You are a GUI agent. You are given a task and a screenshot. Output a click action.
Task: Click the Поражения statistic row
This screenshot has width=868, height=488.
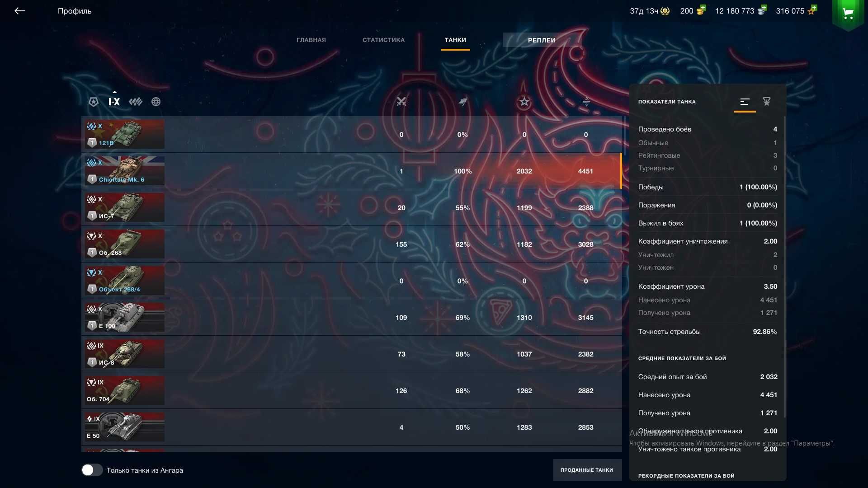[x=708, y=205]
